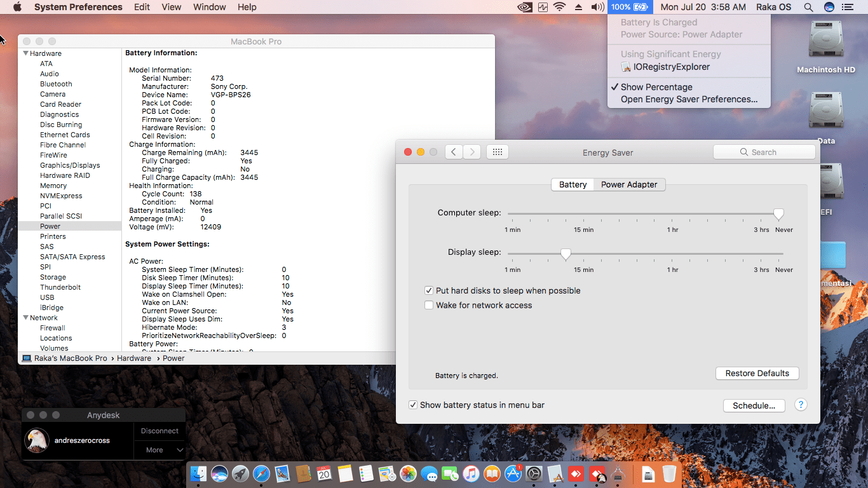Open App Store icon with badge
The image size is (868, 488).
tap(513, 473)
